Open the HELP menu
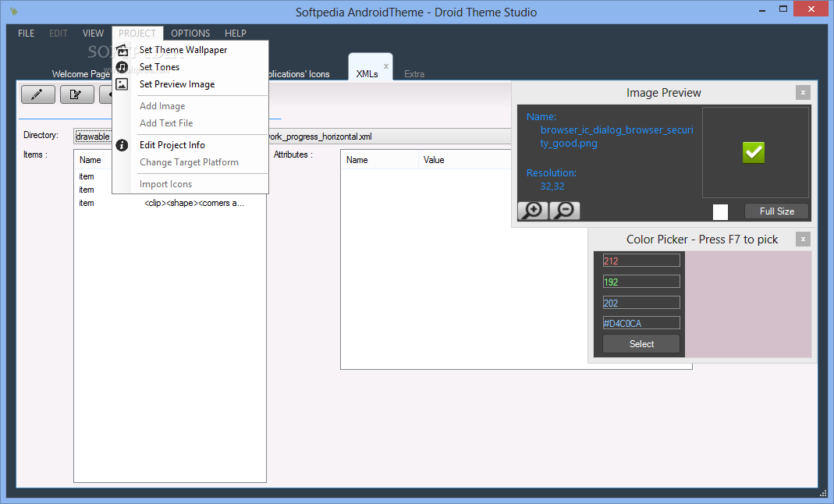This screenshot has width=834, height=504. [x=235, y=33]
